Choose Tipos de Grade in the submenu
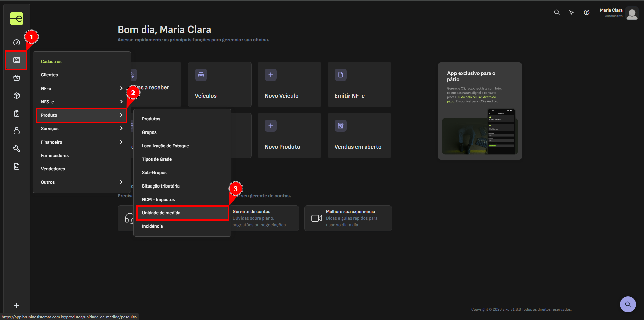 (x=182, y=159)
